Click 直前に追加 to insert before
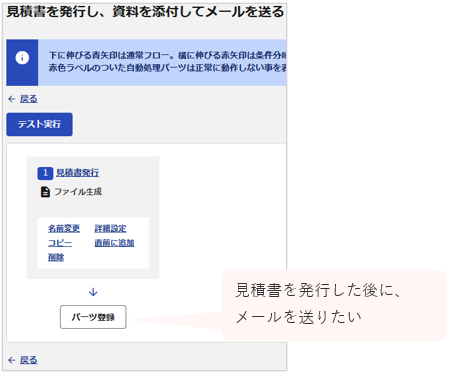Viewport: 451px width, 378px height. (x=114, y=243)
